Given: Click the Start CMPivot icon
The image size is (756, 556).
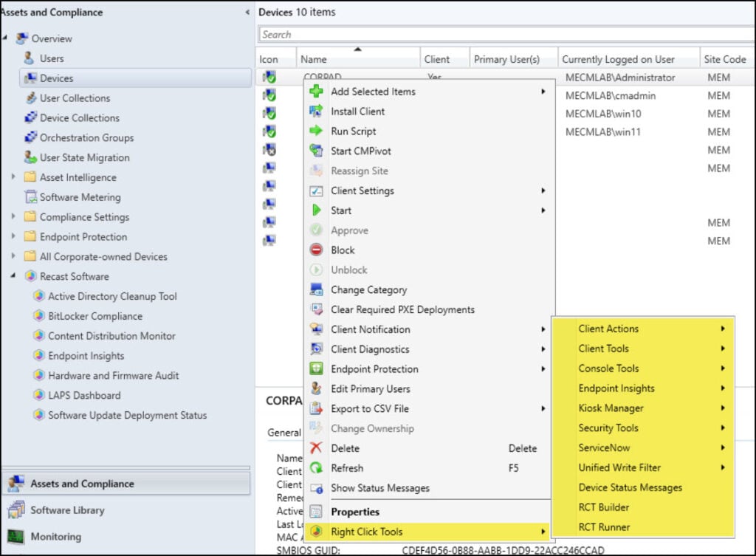Looking at the screenshot, I should pyautogui.click(x=316, y=151).
